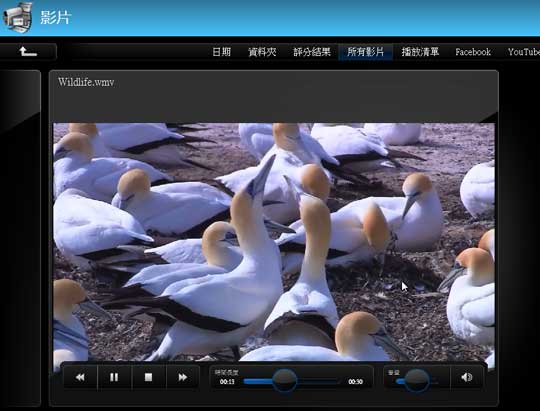Select the 評分結果 tab
The height and width of the screenshot is (411, 540).
(312, 52)
